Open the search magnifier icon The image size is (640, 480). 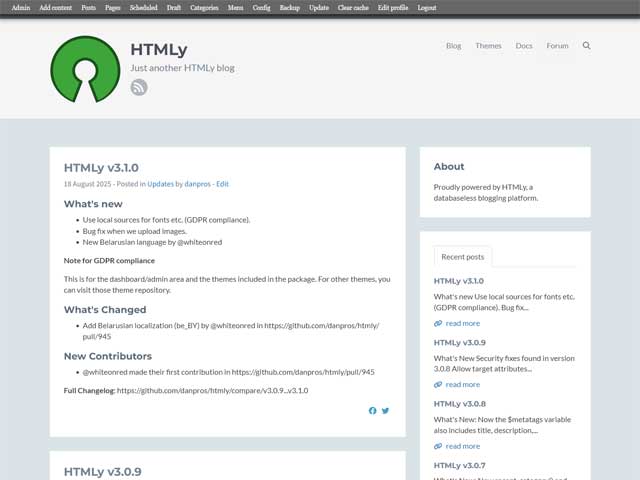(x=586, y=46)
